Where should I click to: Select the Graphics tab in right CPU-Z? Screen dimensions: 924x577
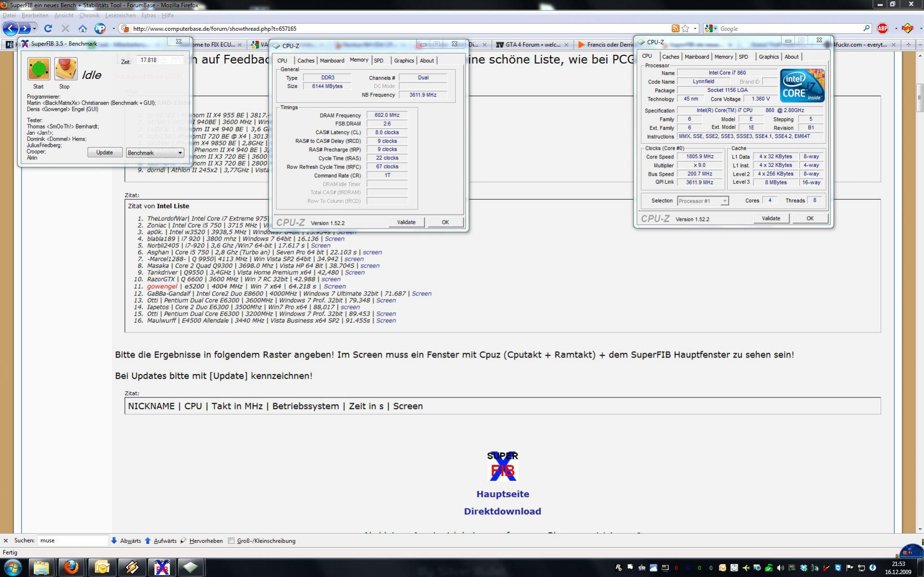pyautogui.click(x=768, y=57)
